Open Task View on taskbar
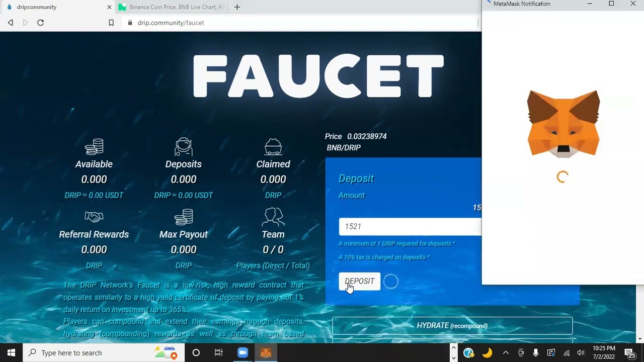The height and width of the screenshot is (362, 644). pyautogui.click(x=219, y=352)
